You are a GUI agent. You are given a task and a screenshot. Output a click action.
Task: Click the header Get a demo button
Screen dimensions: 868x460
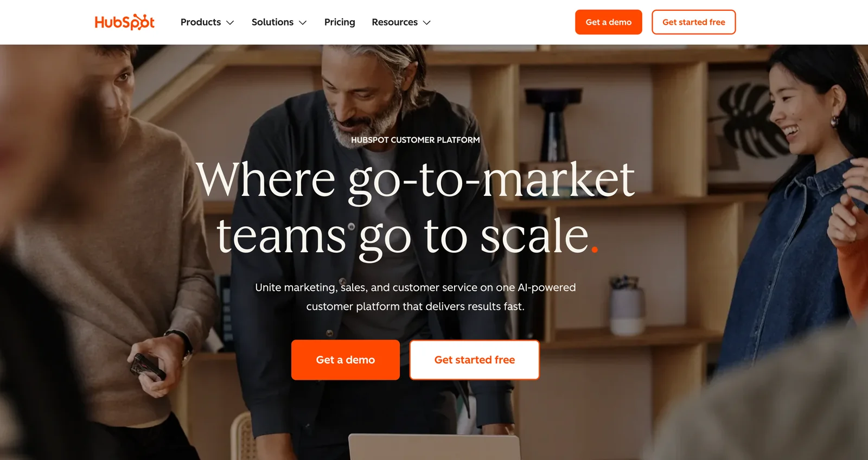tap(609, 22)
